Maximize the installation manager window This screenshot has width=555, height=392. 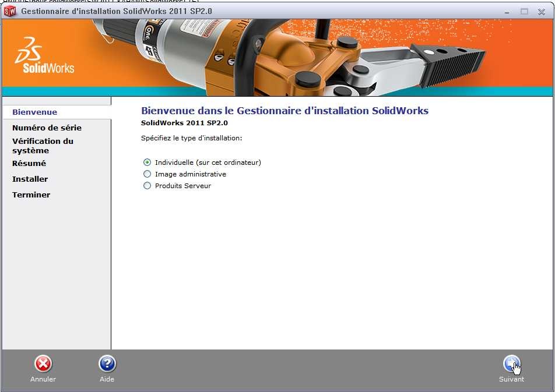point(524,12)
